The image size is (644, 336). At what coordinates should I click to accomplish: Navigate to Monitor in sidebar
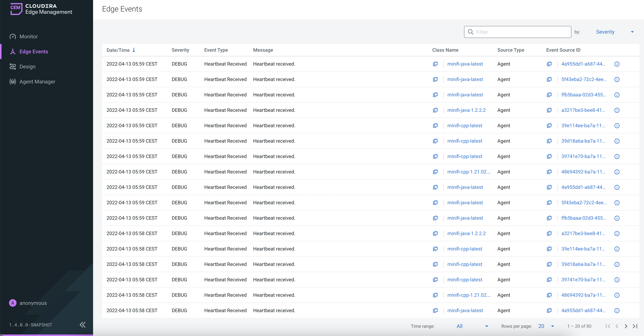pos(29,37)
